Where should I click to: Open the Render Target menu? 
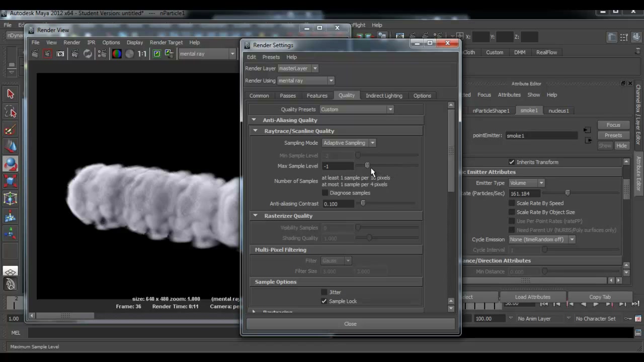click(166, 42)
